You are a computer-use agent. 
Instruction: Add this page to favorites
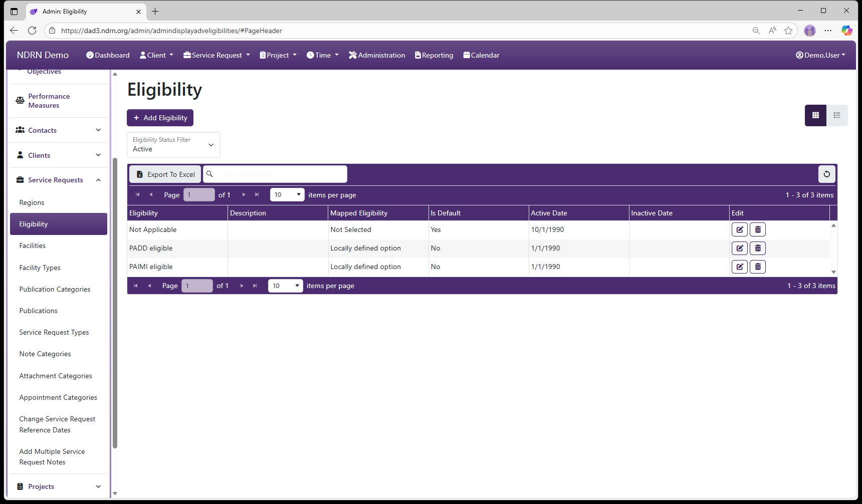pyautogui.click(x=788, y=31)
